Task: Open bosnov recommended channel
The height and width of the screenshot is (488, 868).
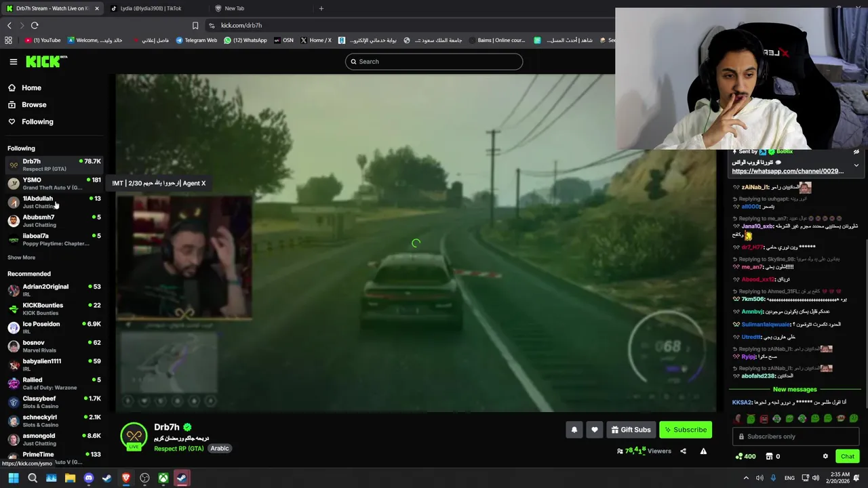Action: click(54, 346)
